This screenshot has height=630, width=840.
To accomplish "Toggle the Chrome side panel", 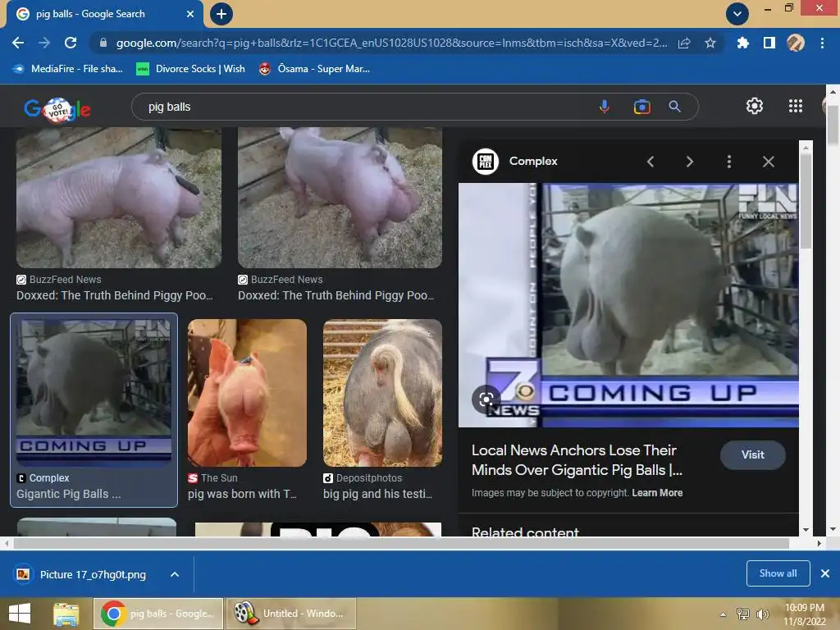I will coord(769,43).
